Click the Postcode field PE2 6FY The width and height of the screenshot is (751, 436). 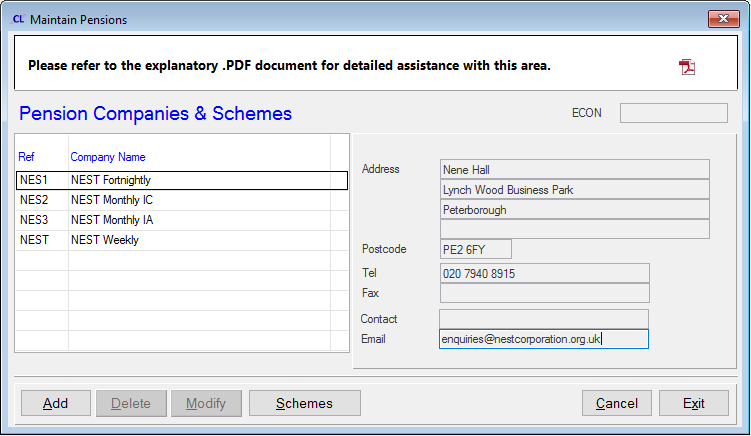coord(476,249)
